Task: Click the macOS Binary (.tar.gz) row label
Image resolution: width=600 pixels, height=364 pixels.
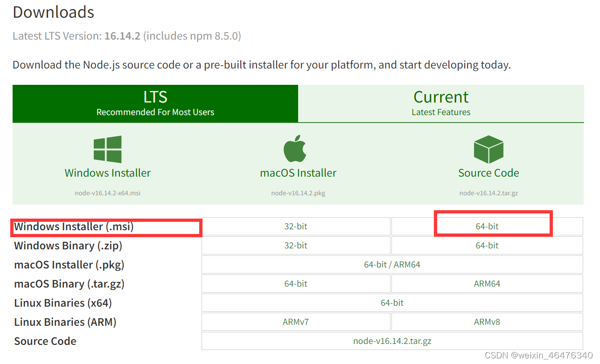Action: (70, 284)
